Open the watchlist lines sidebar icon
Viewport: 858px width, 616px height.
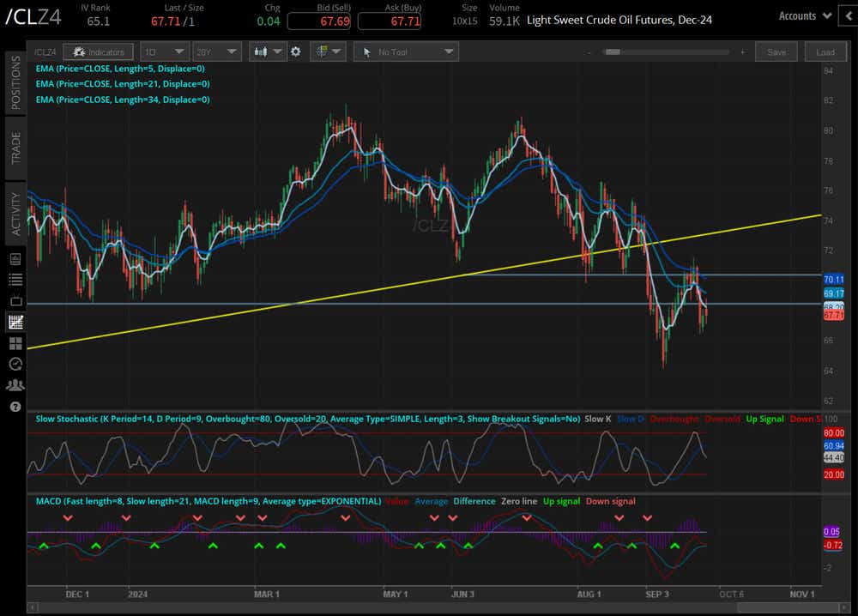15,280
